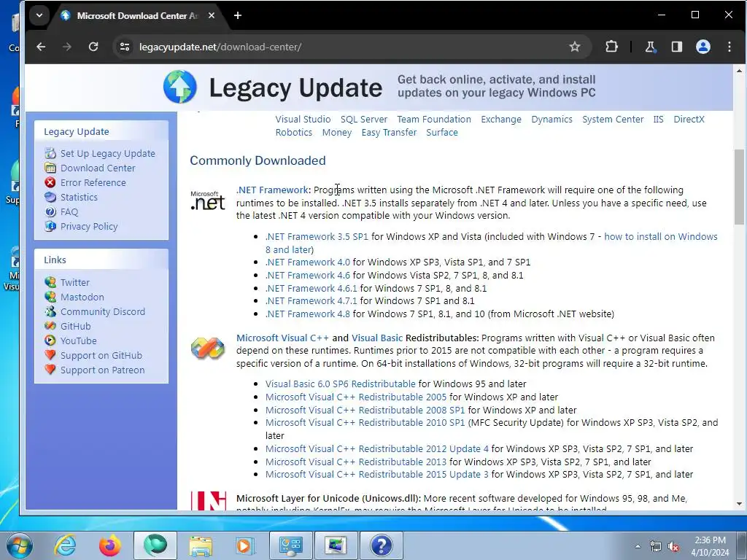This screenshot has width=747, height=560.
Task: Open the DirectX category link
Action: (x=689, y=119)
